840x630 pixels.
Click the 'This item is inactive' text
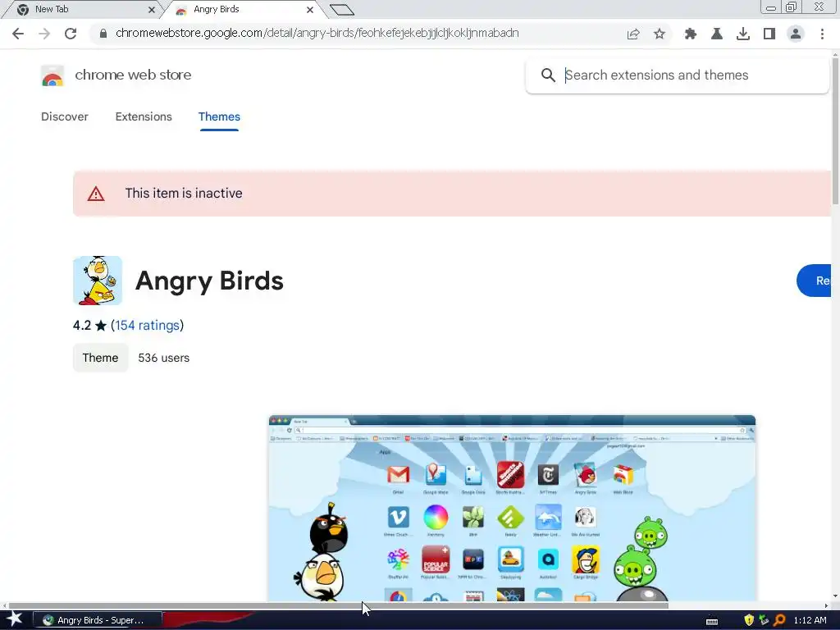(x=184, y=194)
